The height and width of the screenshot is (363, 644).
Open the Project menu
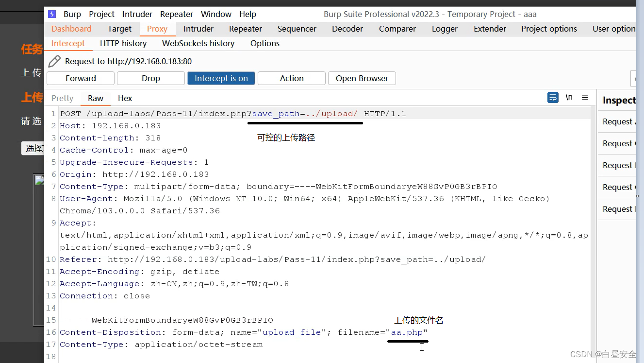click(102, 14)
